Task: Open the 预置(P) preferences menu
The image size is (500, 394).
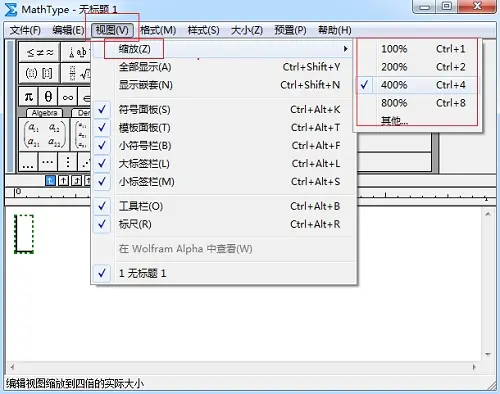Action: 290,30
